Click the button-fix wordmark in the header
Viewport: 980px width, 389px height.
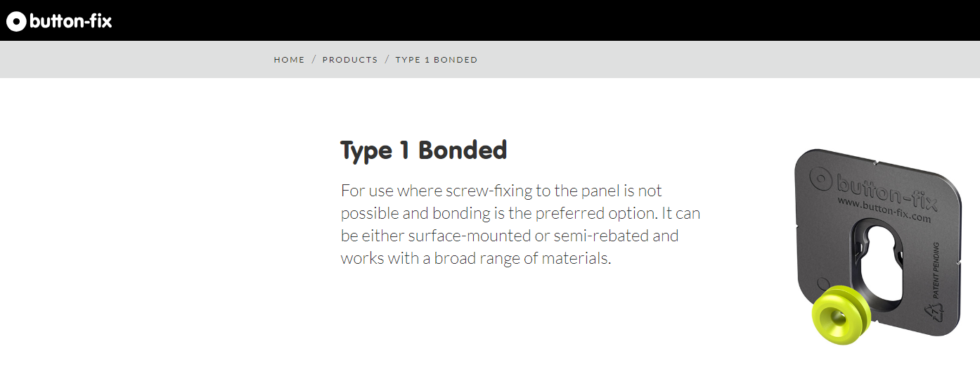(71, 21)
